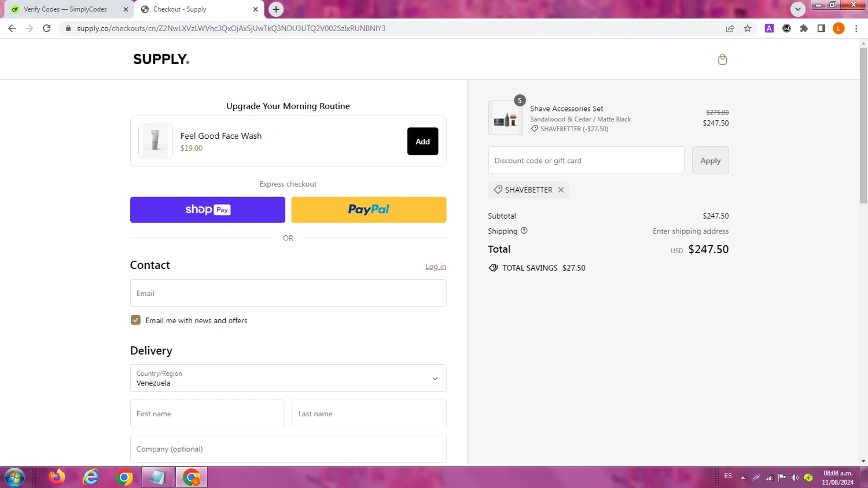868x488 pixels.
Task: Open Chrome profile avatar L
Action: click(x=838, y=28)
